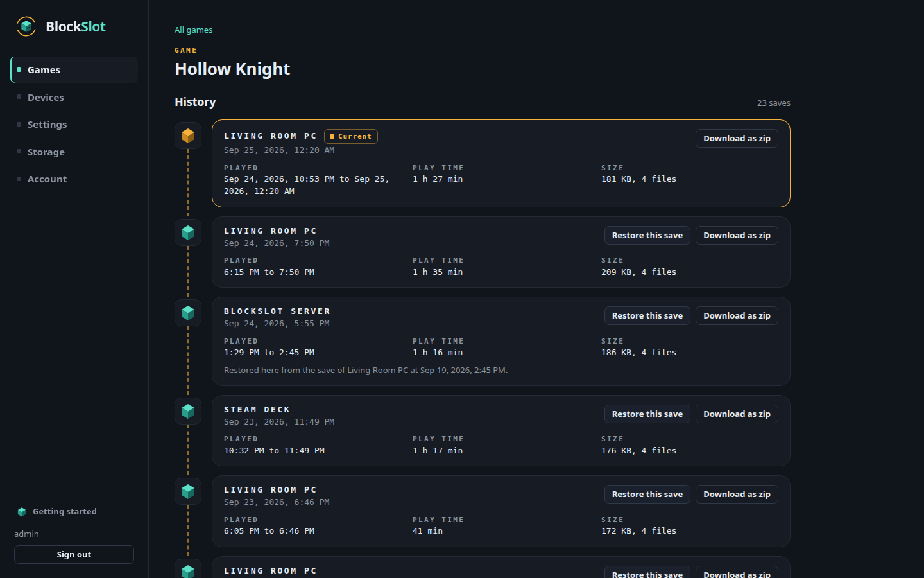Click the 'Sep 24, 2026, 7:50 PM' timestamp
Viewport: 924px width, 578px height.
[277, 243]
